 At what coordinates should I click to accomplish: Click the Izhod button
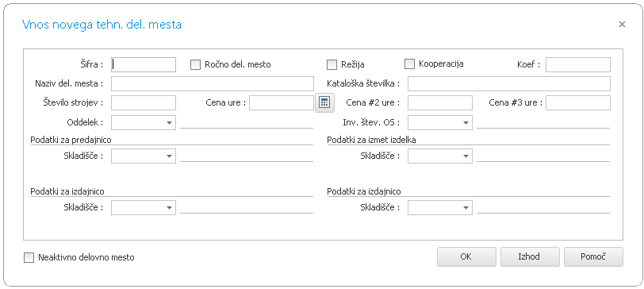[x=530, y=257]
